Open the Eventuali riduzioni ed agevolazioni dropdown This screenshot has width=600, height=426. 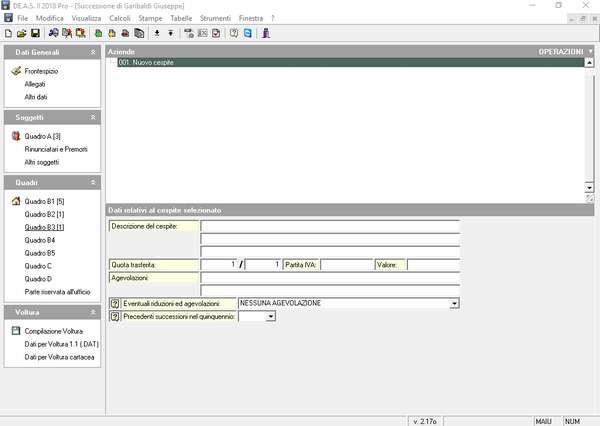coord(454,303)
